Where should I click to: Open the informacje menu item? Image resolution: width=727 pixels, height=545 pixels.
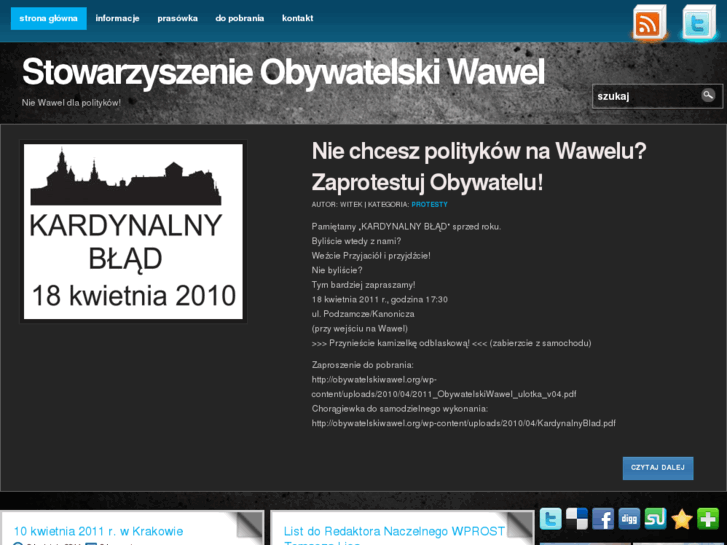[117, 19]
